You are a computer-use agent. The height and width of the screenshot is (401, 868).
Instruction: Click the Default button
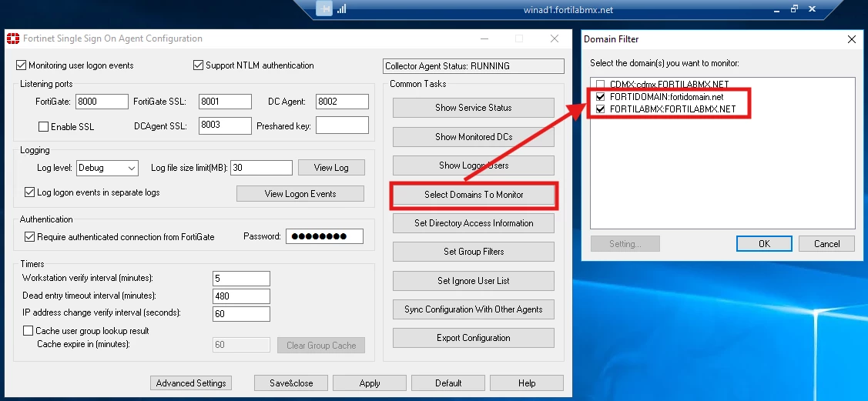[x=448, y=383]
